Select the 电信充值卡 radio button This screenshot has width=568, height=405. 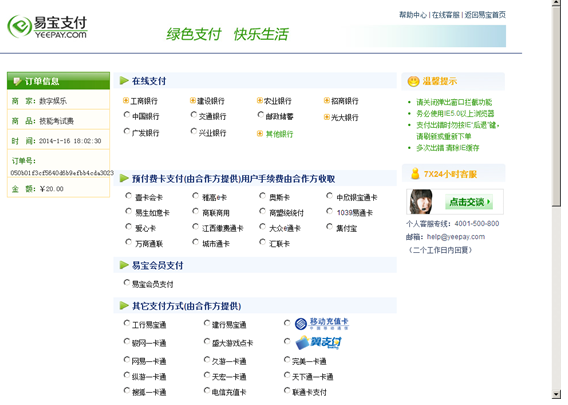pos(207,390)
